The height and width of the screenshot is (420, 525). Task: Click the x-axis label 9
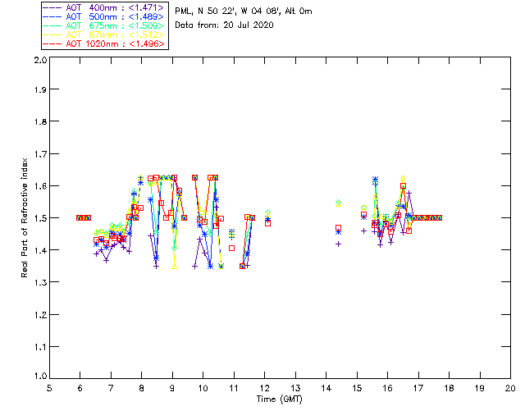tap(172, 388)
